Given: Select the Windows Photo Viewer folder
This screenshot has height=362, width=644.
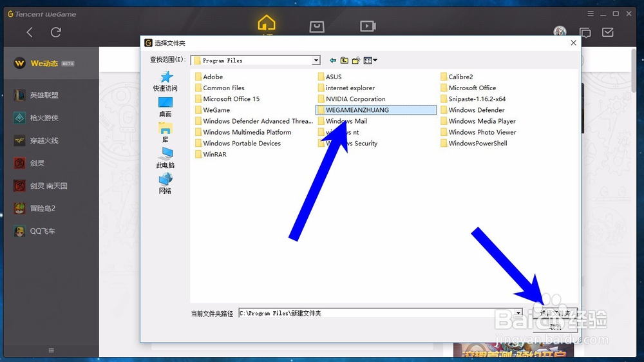Looking at the screenshot, I should tap(478, 132).
